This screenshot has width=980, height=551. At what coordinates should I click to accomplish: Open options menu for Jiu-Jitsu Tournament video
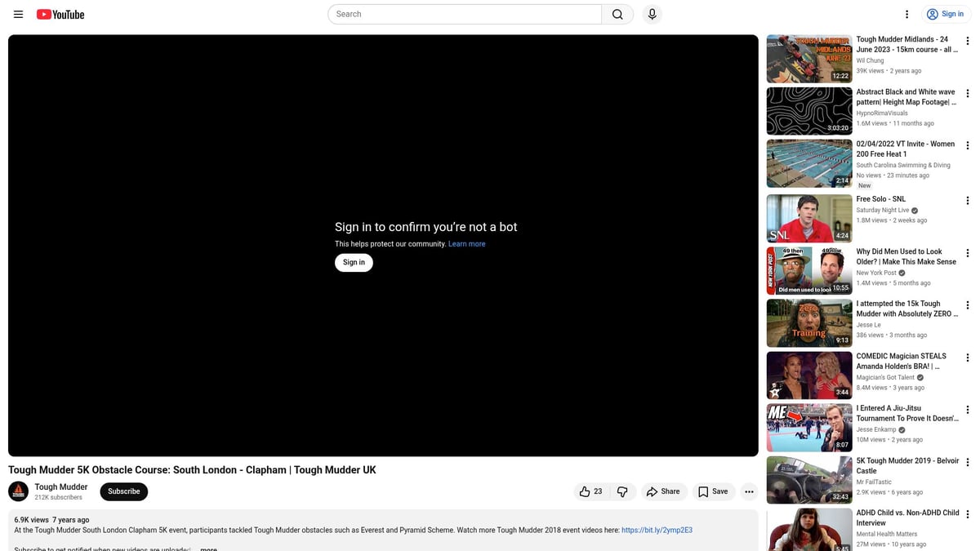pyautogui.click(x=968, y=410)
